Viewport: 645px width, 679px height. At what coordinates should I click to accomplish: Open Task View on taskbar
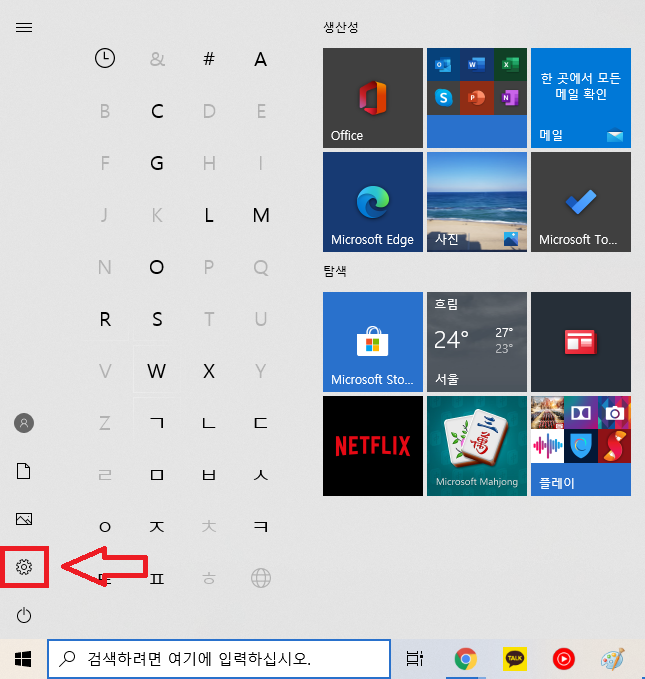[x=414, y=659]
